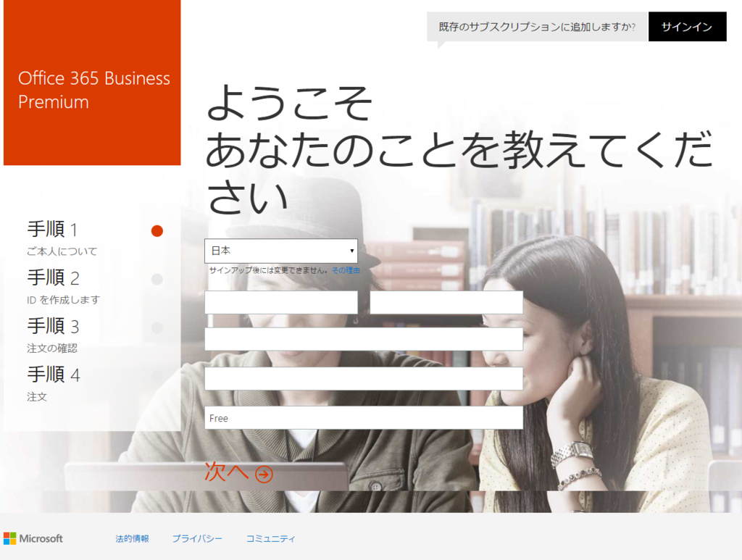Click the active orange dot for 手順 1
This screenshot has height=560, width=742.
[x=157, y=231]
